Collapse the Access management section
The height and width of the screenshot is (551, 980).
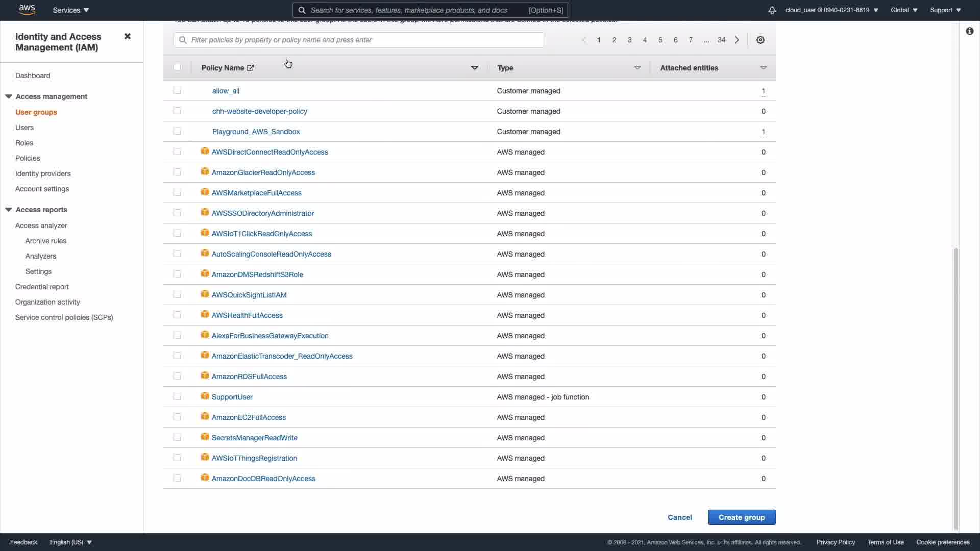tap(9, 96)
